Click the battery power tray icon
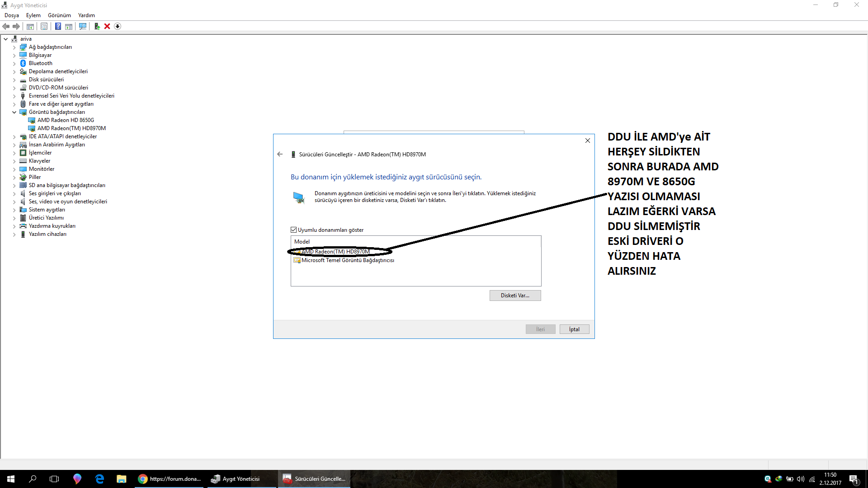Image resolution: width=868 pixels, height=488 pixels. click(x=790, y=479)
